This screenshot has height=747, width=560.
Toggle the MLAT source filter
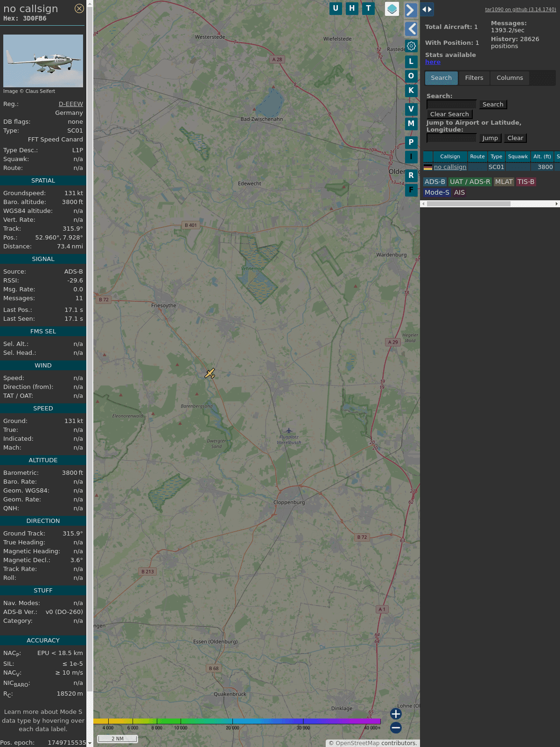(x=504, y=182)
